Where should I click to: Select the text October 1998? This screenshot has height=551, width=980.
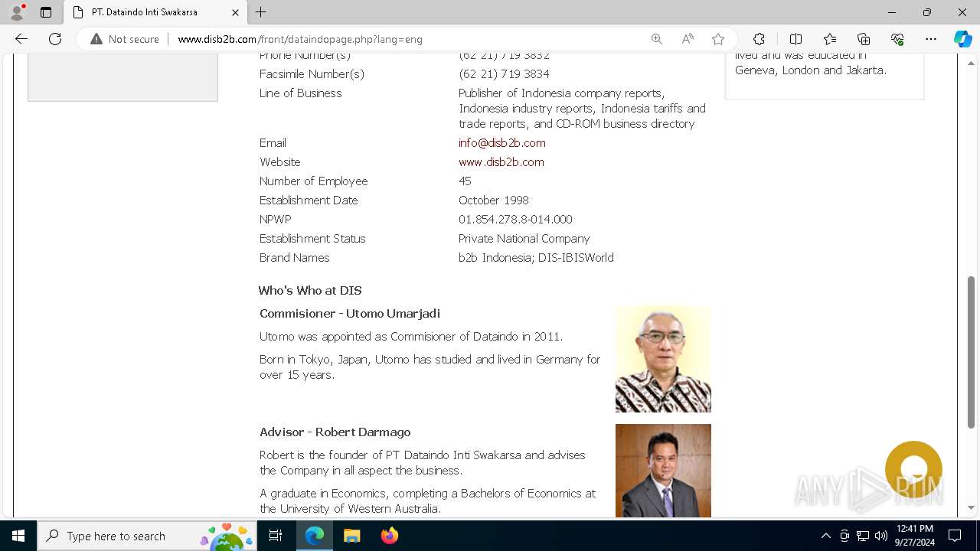coord(494,201)
